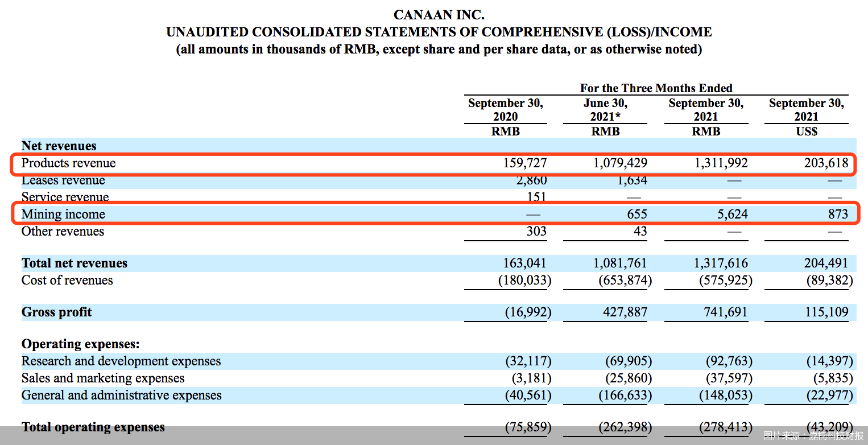
Task: Click the "Sales and marketing expenses" label
Action: pos(103,378)
